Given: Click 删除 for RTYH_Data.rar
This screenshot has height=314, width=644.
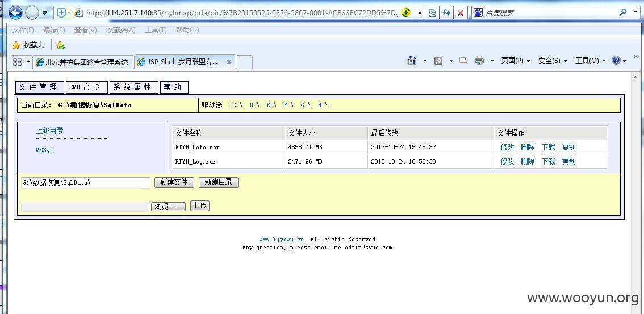Looking at the screenshot, I should point(528,147).
